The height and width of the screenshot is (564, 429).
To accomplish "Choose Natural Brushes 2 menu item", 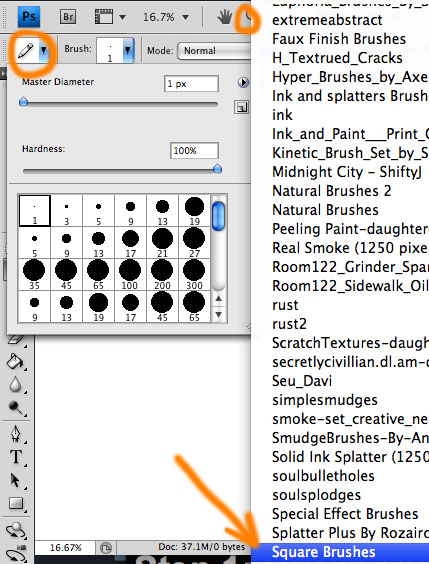I will click(332, 191).
